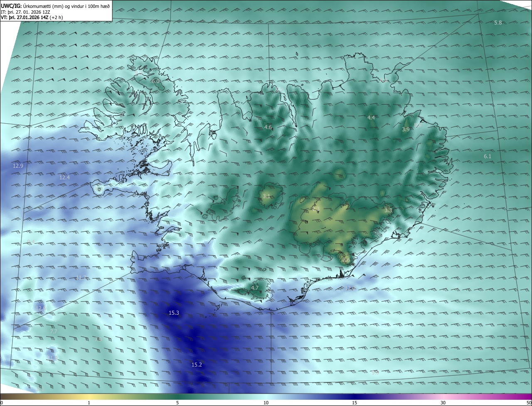Image resolution: width=532 pixels, height=406 pixels.
Task: Click the 9.4 value label at west edge
Action: pos(31,242)
